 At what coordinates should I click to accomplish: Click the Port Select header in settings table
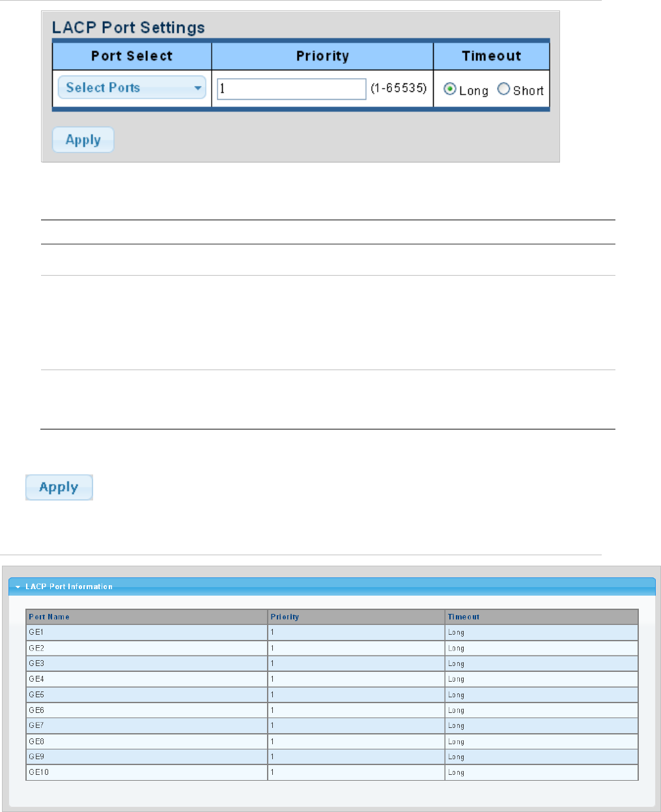[132, 56]
